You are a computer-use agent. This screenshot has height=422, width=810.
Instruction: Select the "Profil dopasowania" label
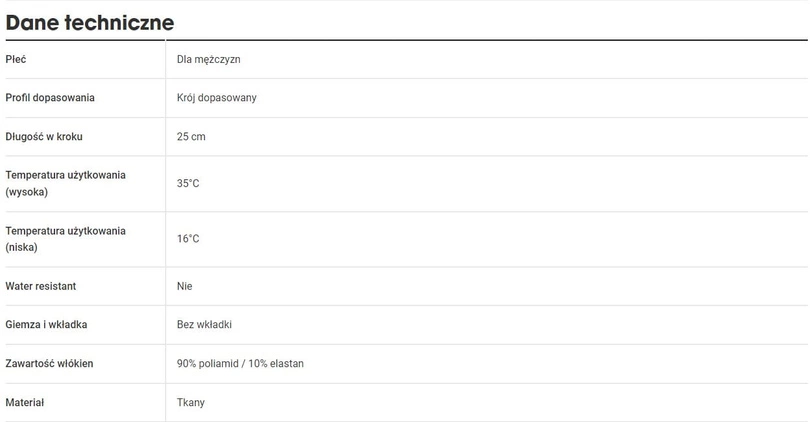click(x=50, y=98)
